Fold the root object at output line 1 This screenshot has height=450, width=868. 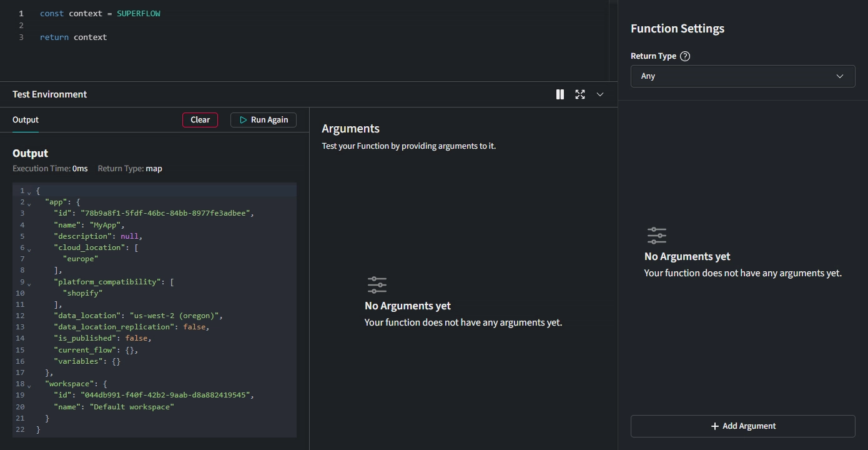29,192
